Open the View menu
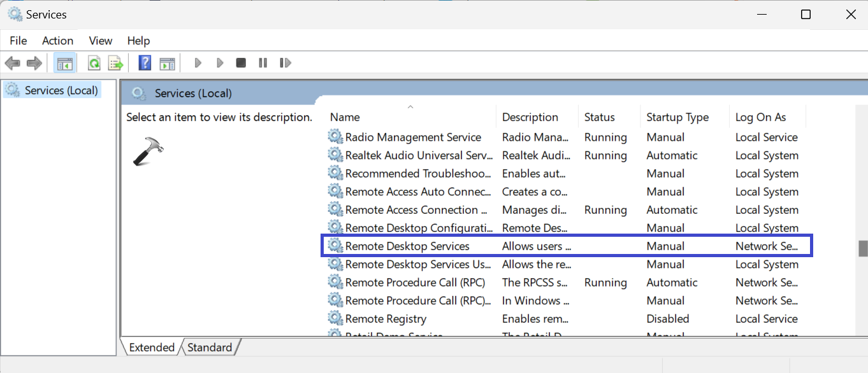Viewport: 868px width, 373px height. [100, 41]
